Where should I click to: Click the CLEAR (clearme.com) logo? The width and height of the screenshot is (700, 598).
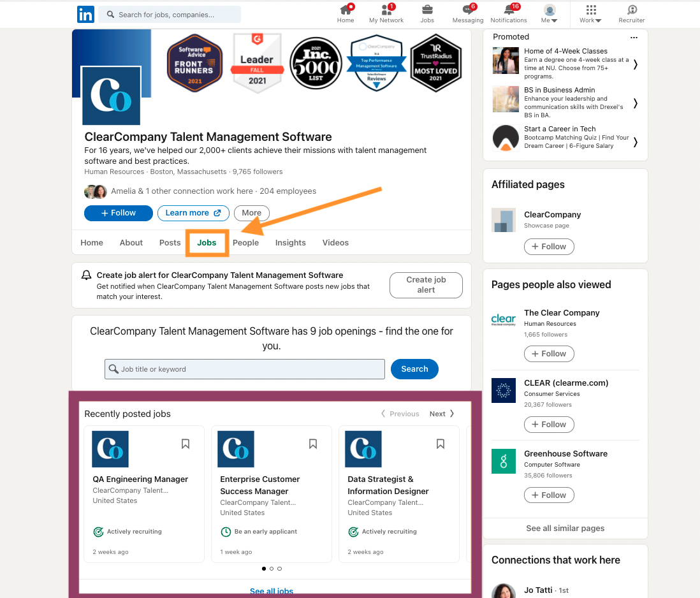click(x=504, y=390)
